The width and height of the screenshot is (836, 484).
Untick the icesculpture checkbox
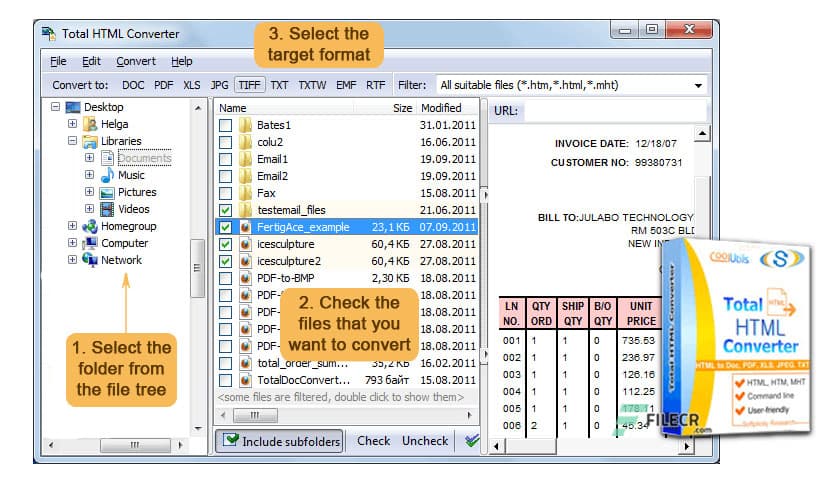point(226,244)
